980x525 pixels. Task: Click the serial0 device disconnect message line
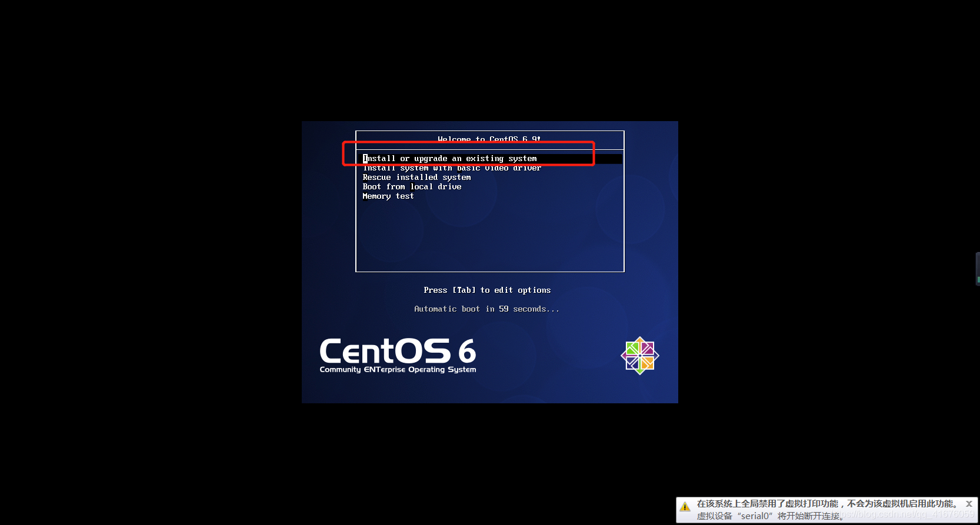771,516
